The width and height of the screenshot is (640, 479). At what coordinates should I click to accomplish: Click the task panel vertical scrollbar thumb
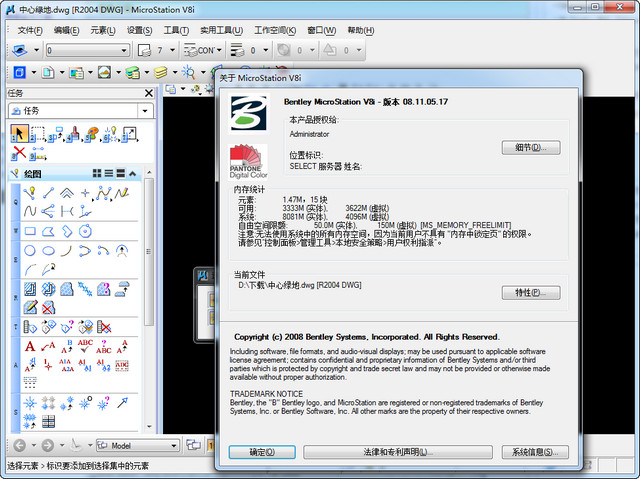[x=149, y=252]
